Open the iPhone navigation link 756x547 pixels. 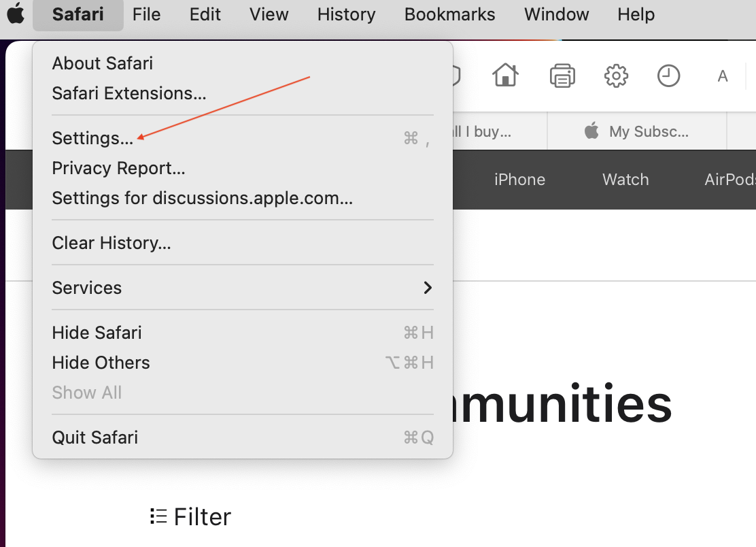[x=519, y=180]
